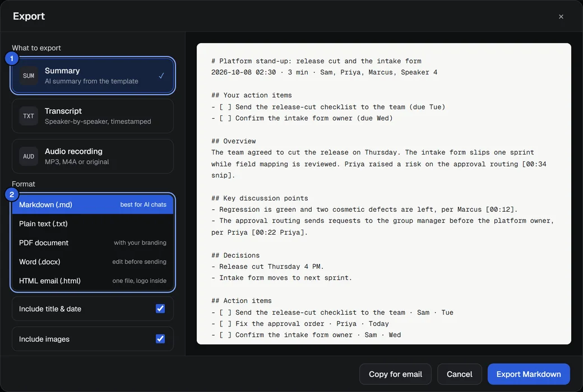Click Export Markdown button

pos(528,374)
